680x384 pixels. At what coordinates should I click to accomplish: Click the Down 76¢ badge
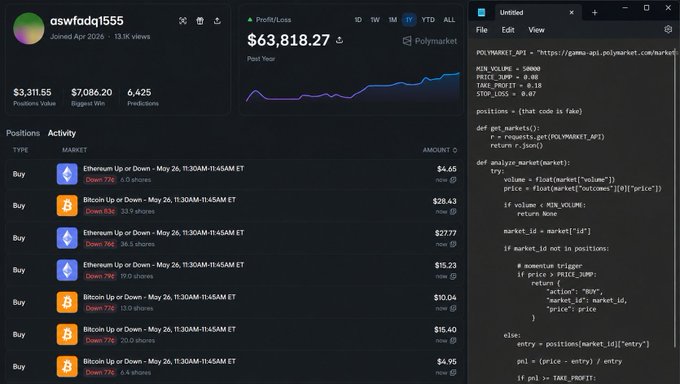(x=100, y=244)
